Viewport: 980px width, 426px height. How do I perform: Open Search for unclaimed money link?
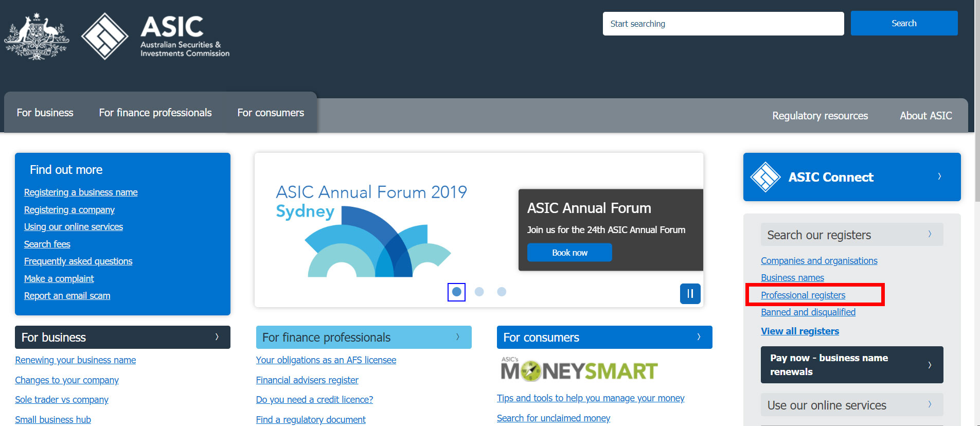tap(554, 418)
